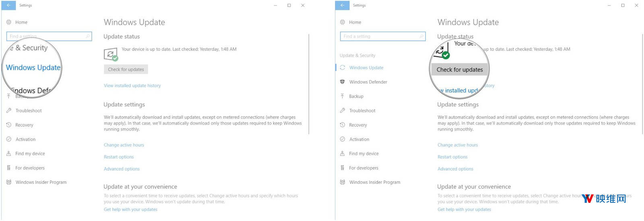Click the Home gear icon in the right window
Viewport: 644px width, 221px height.
[x=343, y=22]
